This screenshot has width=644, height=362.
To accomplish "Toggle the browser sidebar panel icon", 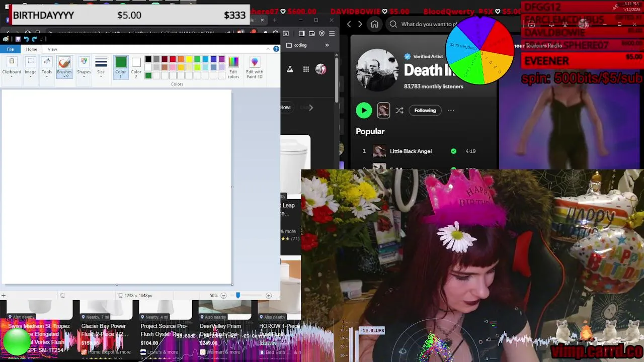I will [301, 34].
